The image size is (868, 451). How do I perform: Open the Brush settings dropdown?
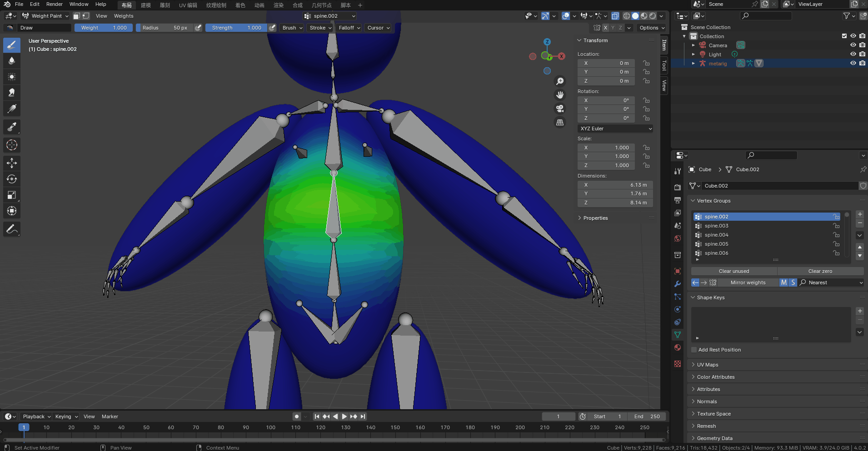coord(292,28)
